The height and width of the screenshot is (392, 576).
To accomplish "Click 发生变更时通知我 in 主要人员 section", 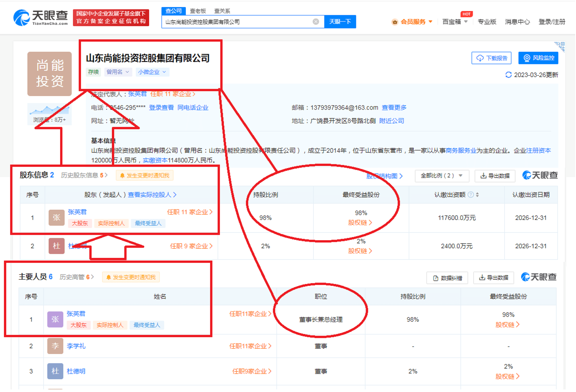I will (x=131, y=277).
